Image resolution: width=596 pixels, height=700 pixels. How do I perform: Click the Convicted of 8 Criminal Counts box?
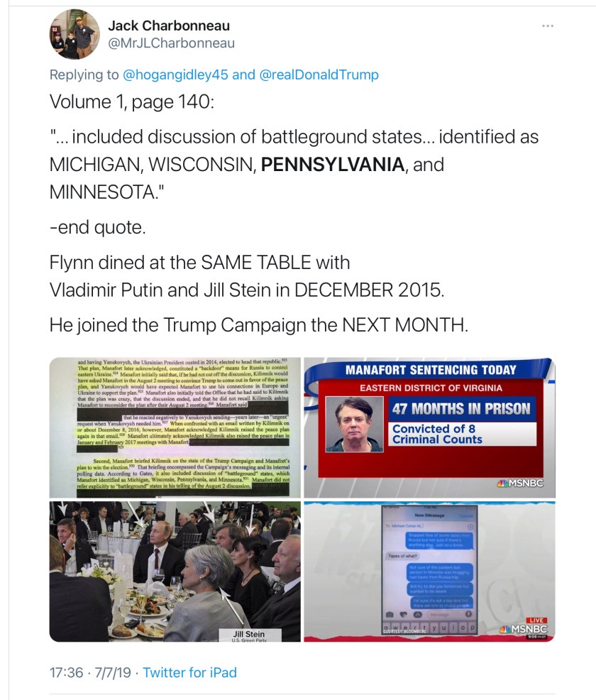462,434
